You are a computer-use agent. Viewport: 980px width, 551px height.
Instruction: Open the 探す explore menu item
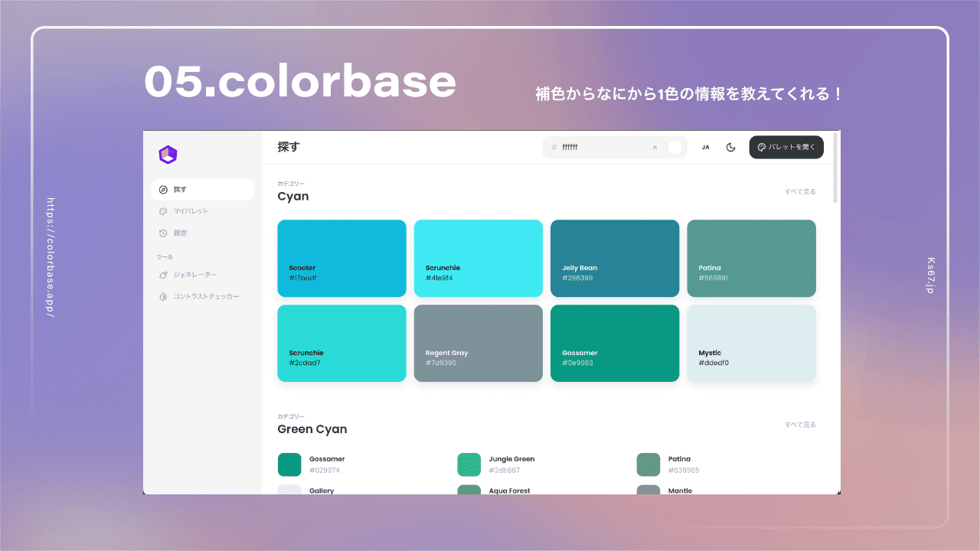pos(202,190)
